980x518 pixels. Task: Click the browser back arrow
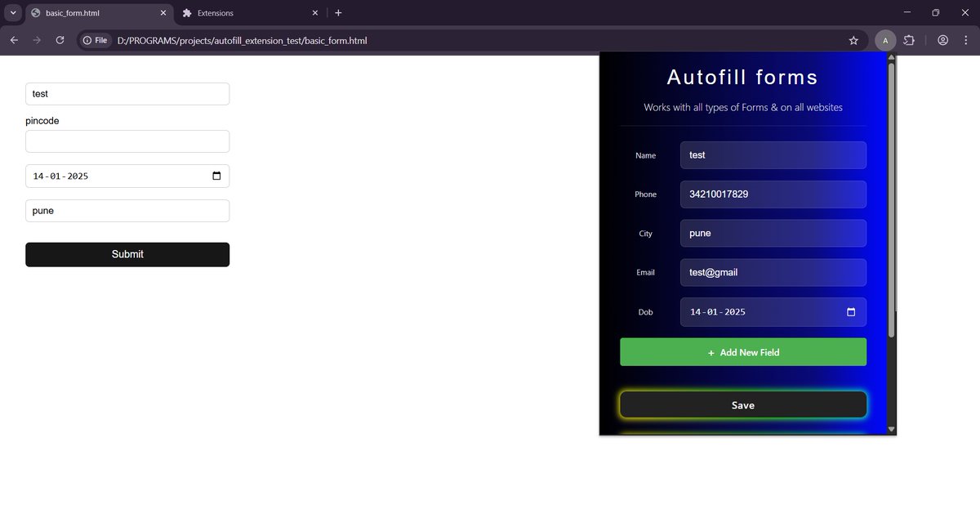tap(14, 40)
